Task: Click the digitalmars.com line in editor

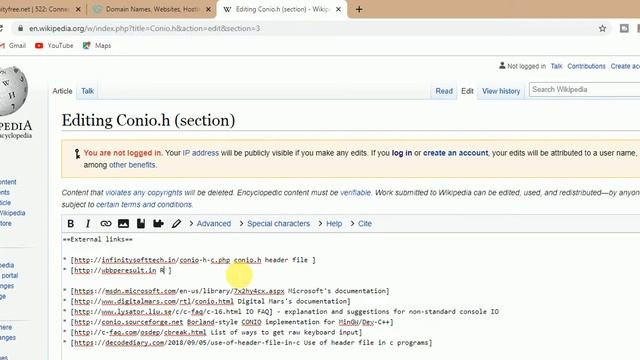Action: (207, 301)
